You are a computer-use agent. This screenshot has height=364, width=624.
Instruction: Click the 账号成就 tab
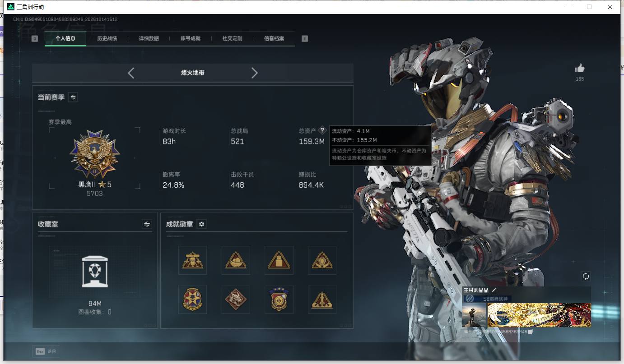pyautogui.click(x=191, y=38)
